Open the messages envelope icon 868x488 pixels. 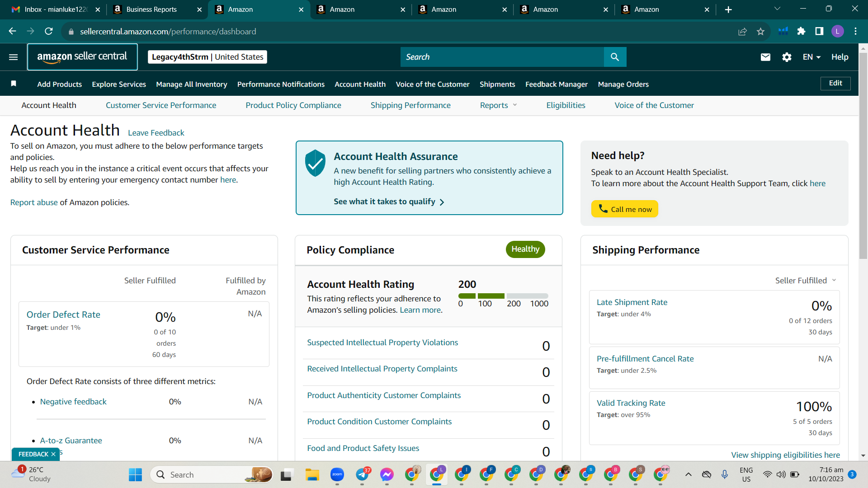click(765, 57)
